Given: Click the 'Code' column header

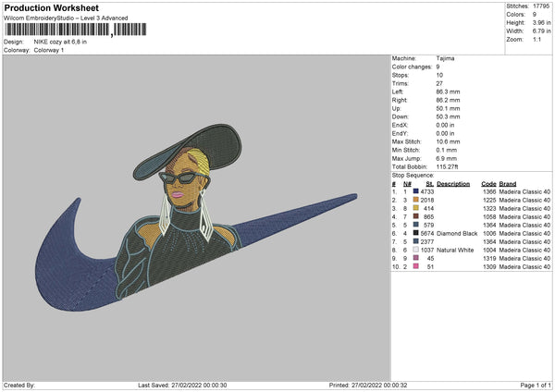Looking at the screenshot, I should (488, 184).
